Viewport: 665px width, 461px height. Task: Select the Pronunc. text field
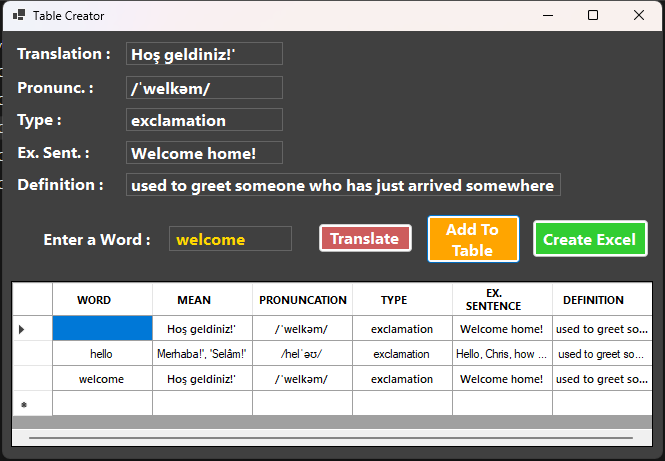[204, 88]
